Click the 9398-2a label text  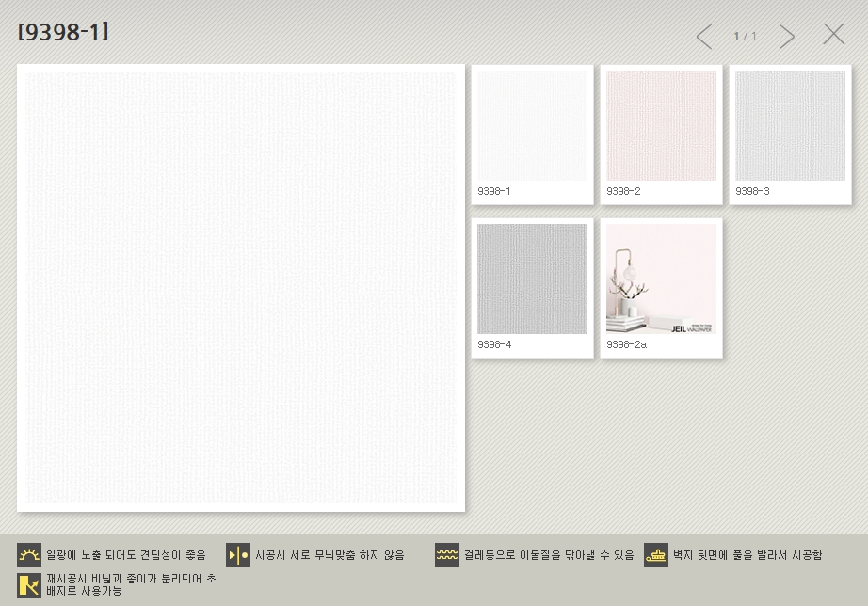(626, 345)
